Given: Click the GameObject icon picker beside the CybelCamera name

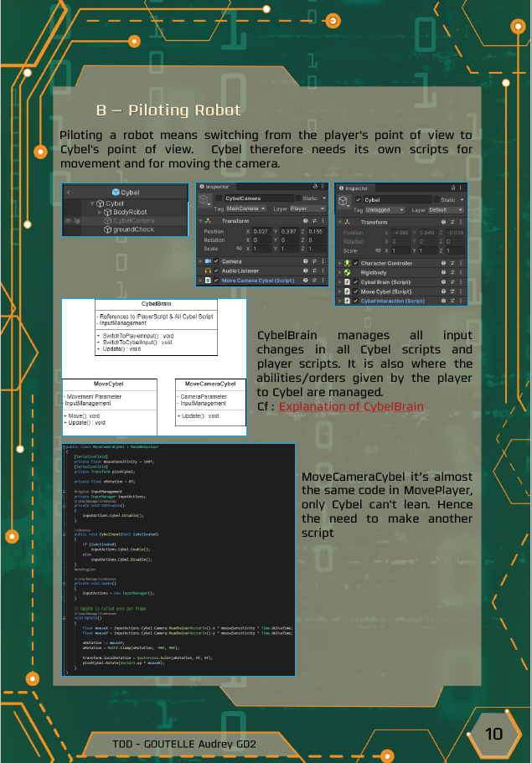Looking at the screenshot, I should pyautogui.click(x=204, y=199).
